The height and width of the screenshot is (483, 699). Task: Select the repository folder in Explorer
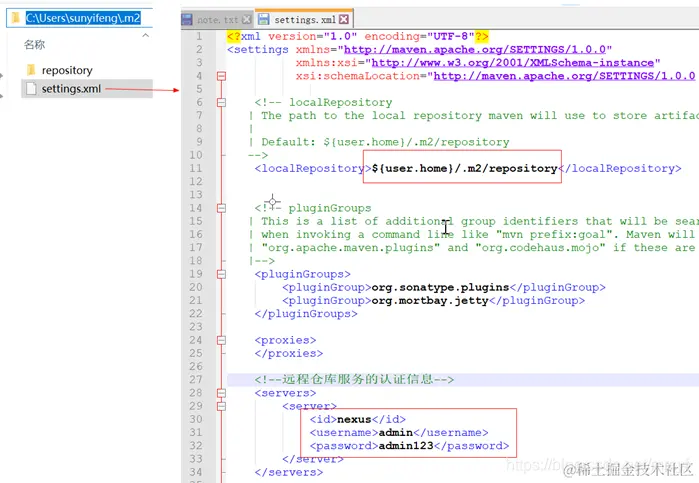tap(67, 70)
